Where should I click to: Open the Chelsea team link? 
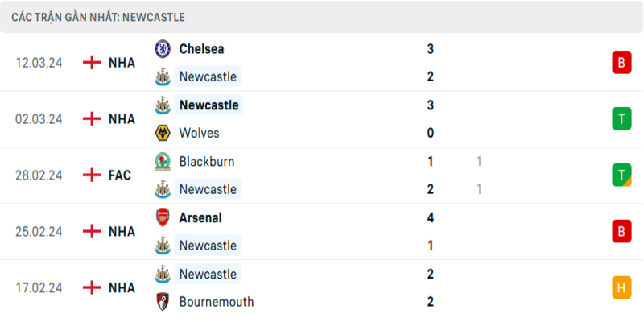point(201,48)
